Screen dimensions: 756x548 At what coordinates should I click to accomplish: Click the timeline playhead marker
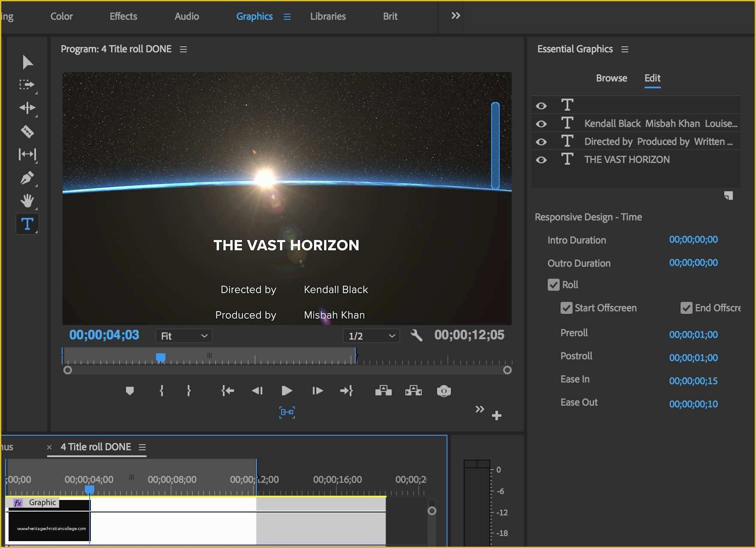coord(90,490)
